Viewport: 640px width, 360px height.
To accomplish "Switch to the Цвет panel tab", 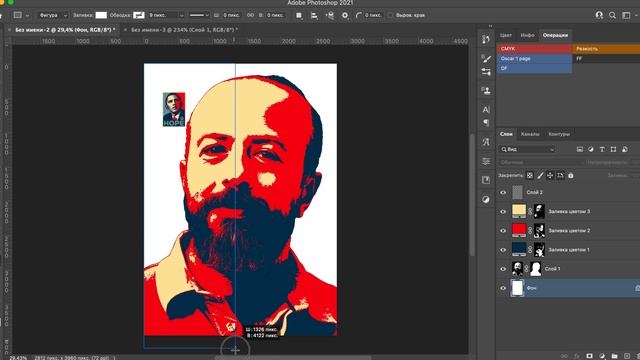I will tap(506, 36).
